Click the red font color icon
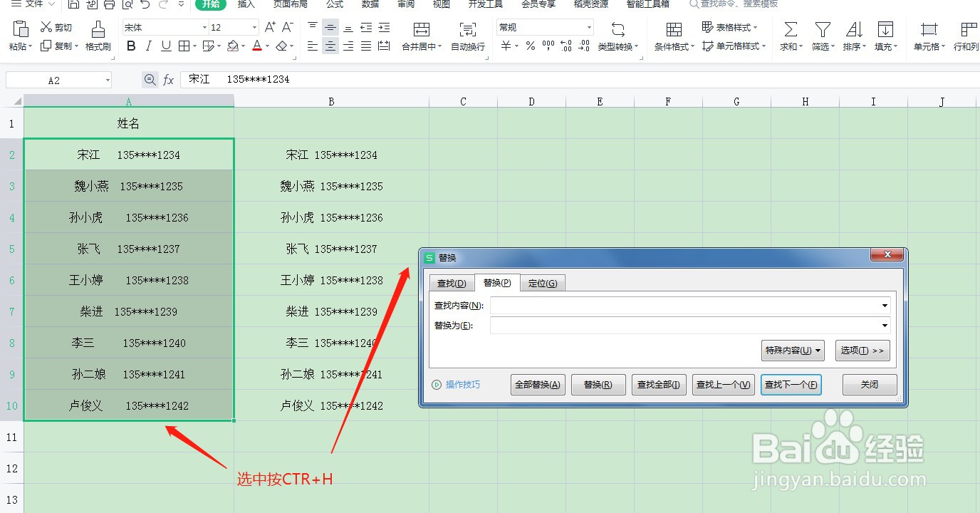 coord(257,46)
